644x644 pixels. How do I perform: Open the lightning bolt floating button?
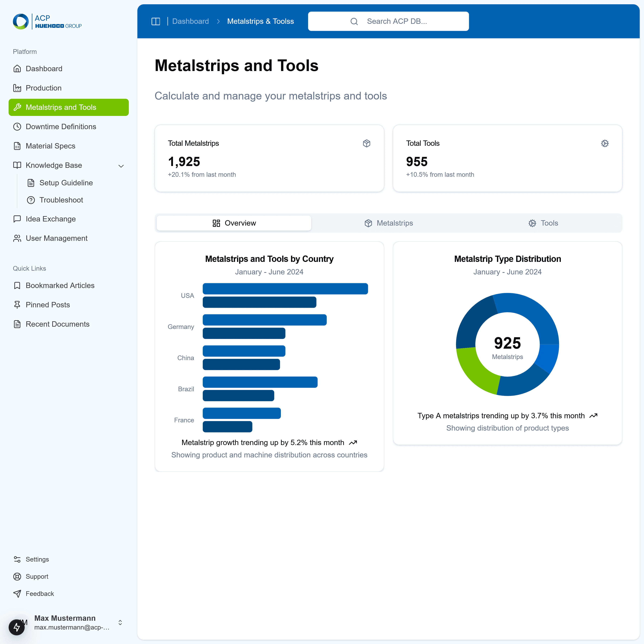(17, 627)
